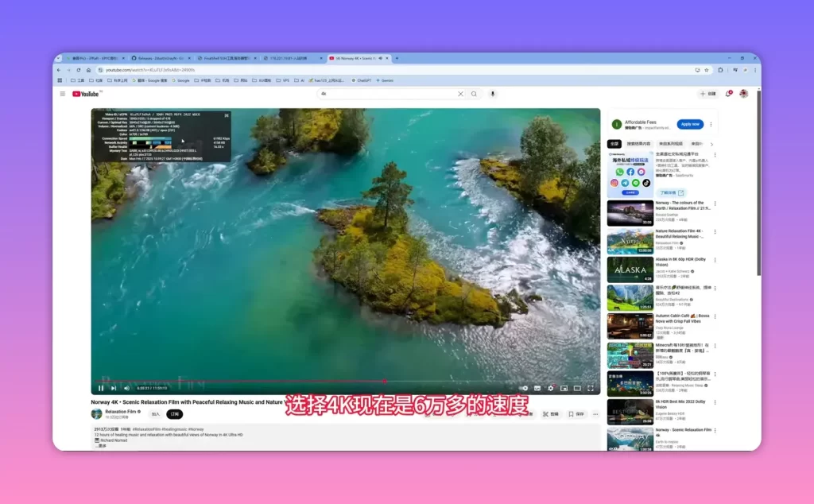The image size is (814, 504).
Task: Pause the Norway 4K video
Action: (x=101, y=388)
